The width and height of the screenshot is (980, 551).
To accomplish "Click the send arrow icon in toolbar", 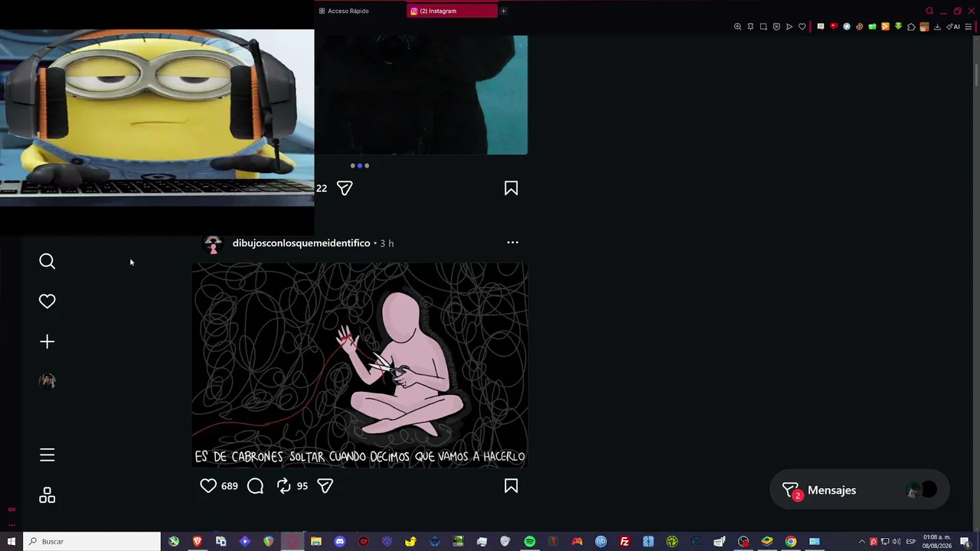I will click(789, 27).
